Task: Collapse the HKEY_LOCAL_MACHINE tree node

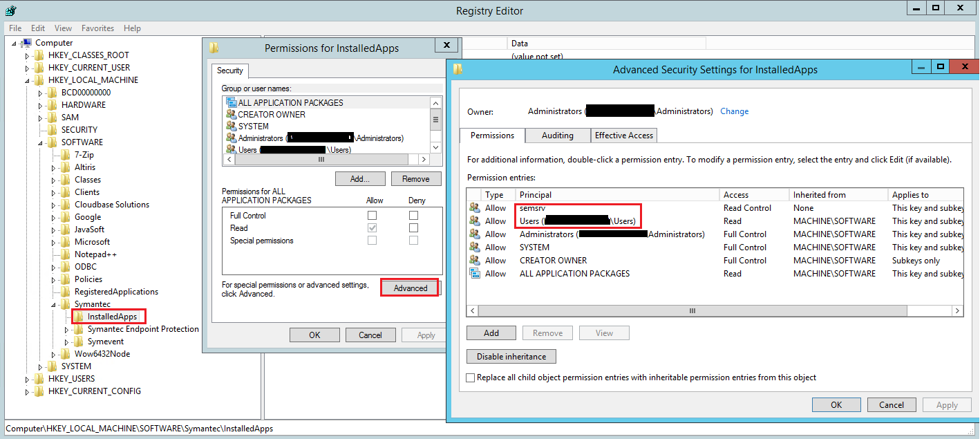Action: click(x=28, y=80)
